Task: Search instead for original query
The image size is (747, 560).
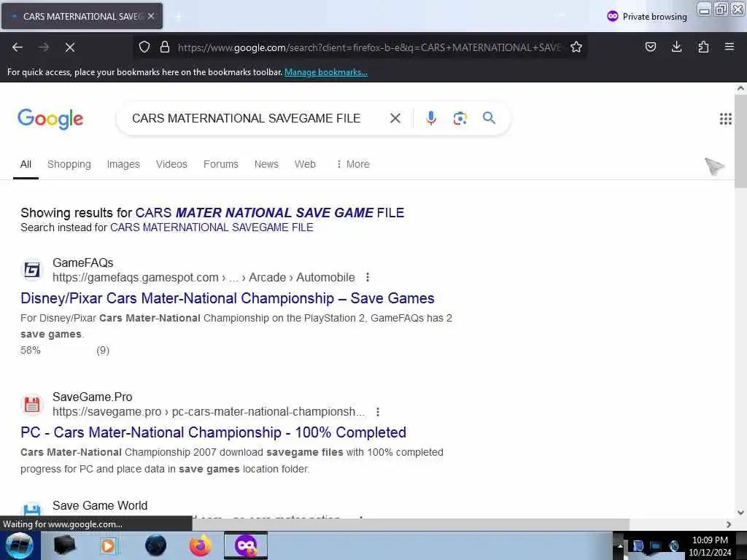Action: (212, 227)
